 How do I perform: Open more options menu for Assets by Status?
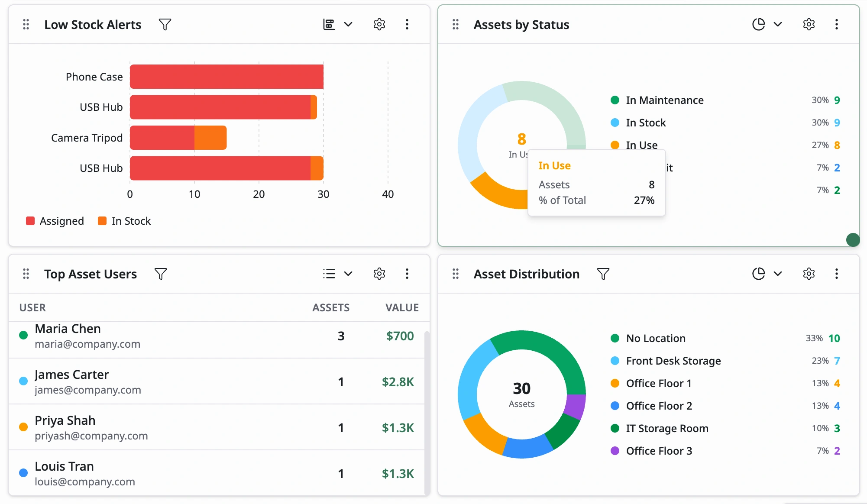pos(837,25)
